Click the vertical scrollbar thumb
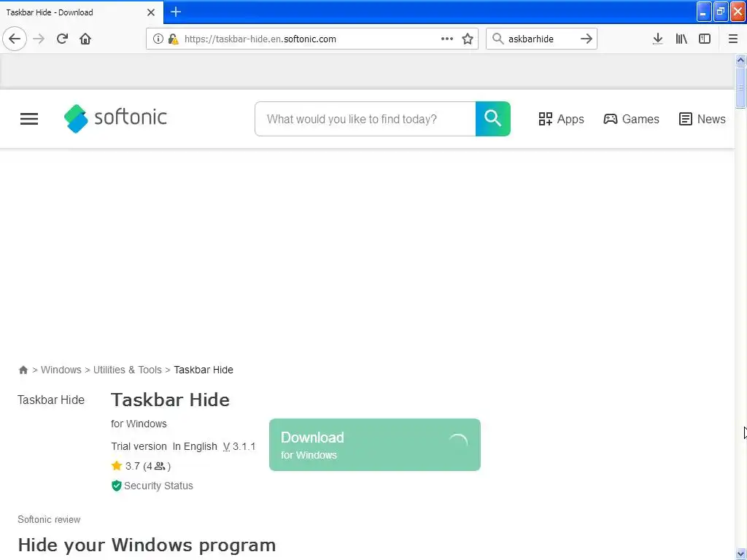Image resolution: width=747 pixels, height=560 pixels. click(x=740, y=87)
